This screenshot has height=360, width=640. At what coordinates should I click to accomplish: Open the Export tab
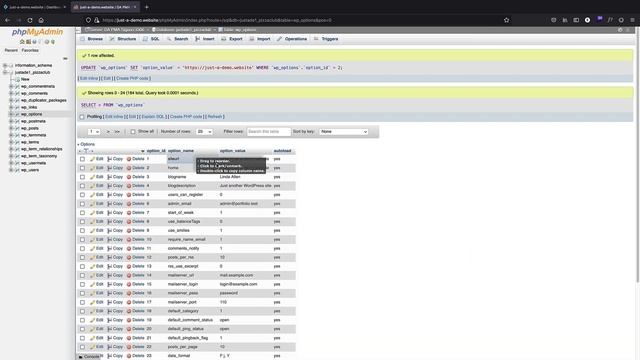[232, 39]
